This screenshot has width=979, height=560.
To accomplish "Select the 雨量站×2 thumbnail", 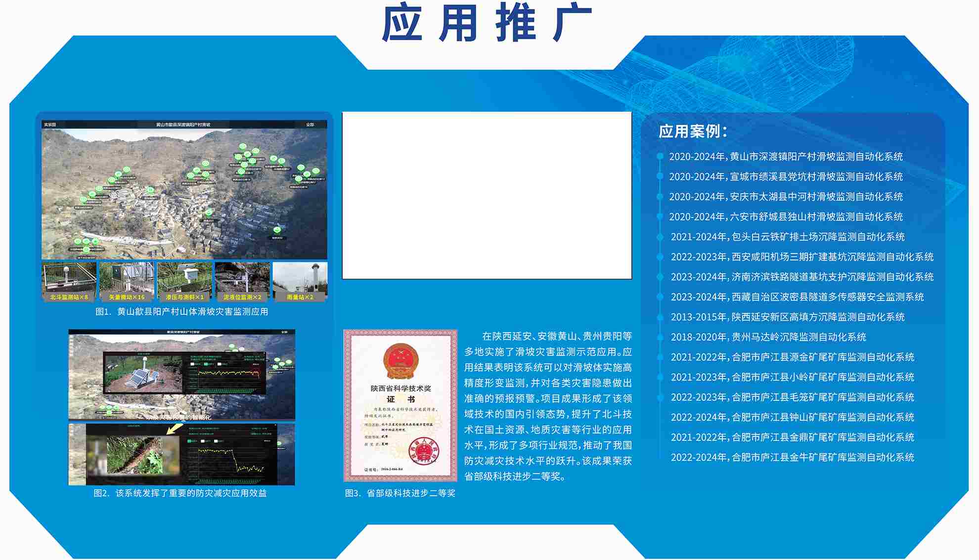I will click(x=300, y=282).
